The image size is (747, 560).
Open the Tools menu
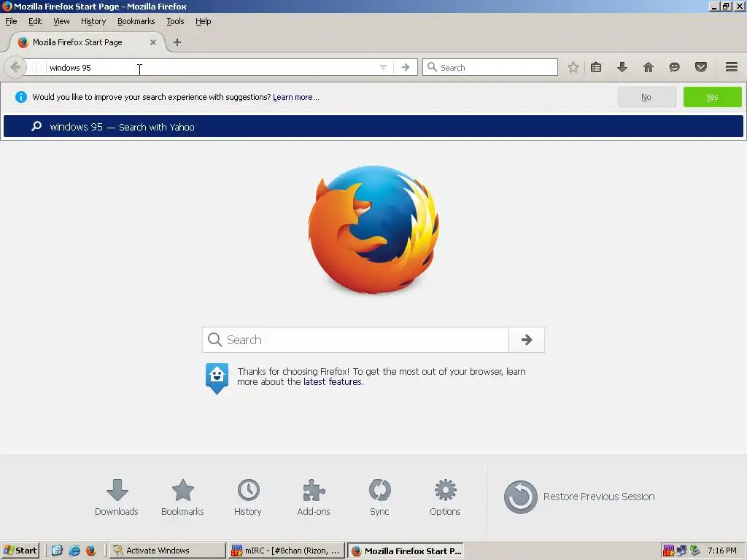point(175,21)
